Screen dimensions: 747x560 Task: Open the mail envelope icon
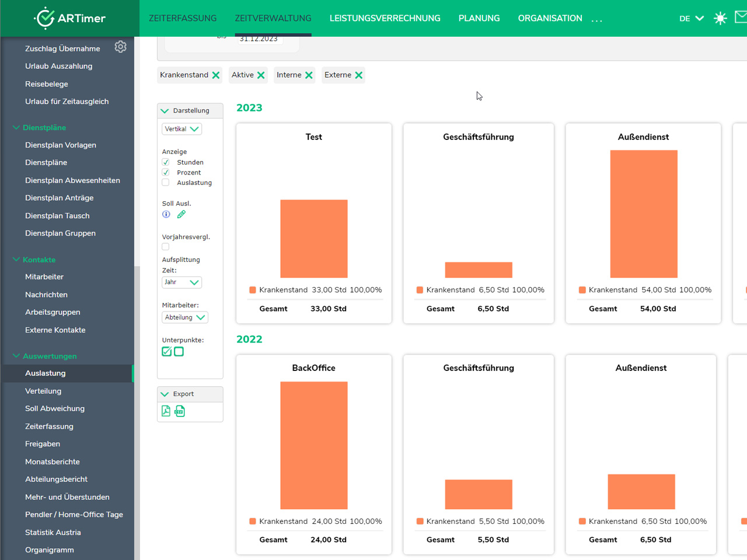[741, 17]
